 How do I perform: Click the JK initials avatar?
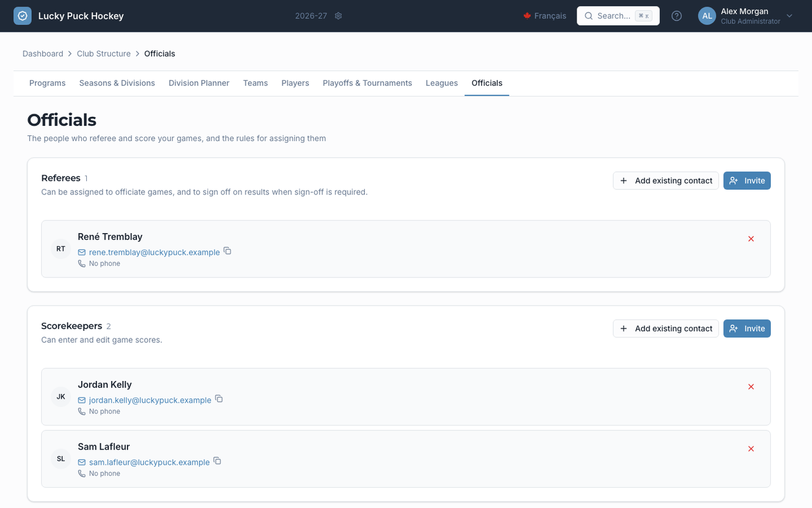(x=61, y=397)
